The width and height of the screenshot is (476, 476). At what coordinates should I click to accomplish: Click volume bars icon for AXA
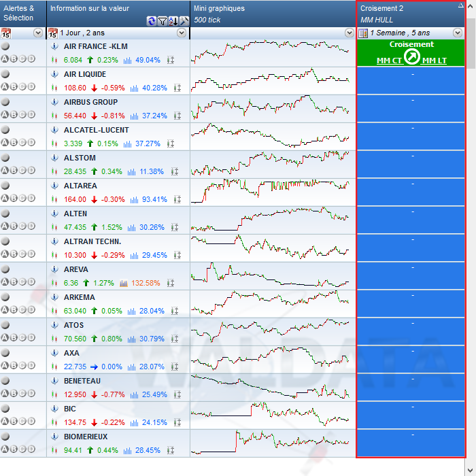(x=131, y=367)
